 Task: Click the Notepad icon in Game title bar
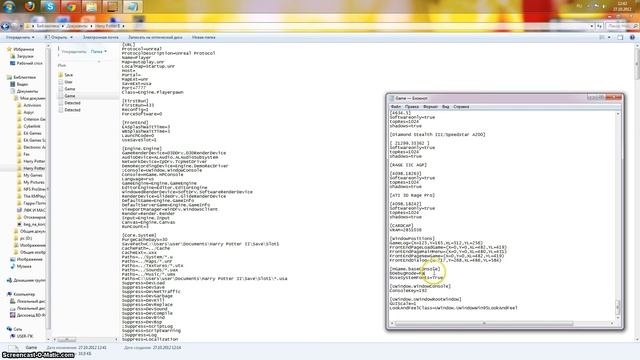(x=391, y=98)
